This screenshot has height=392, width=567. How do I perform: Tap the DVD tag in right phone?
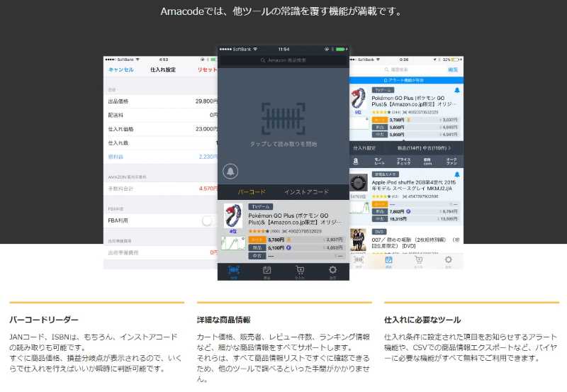[378, 231]
